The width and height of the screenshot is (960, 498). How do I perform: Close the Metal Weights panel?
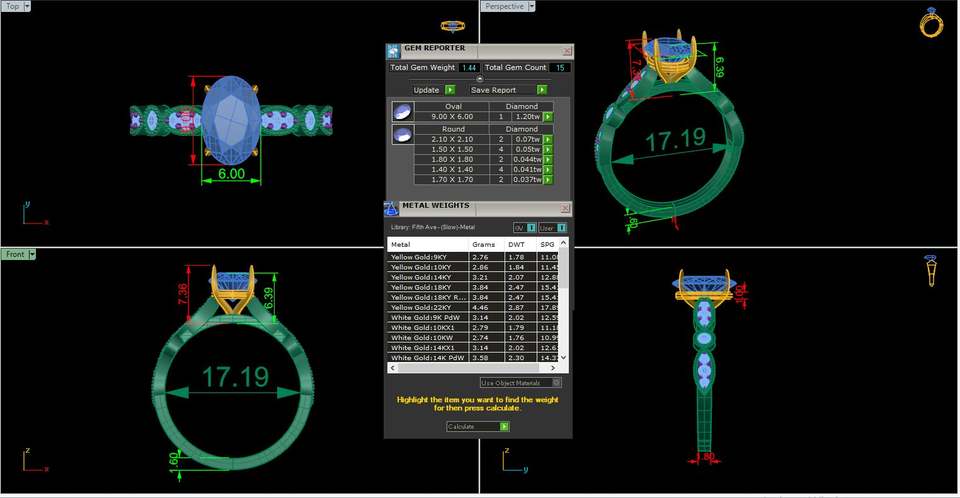point(565,208)
